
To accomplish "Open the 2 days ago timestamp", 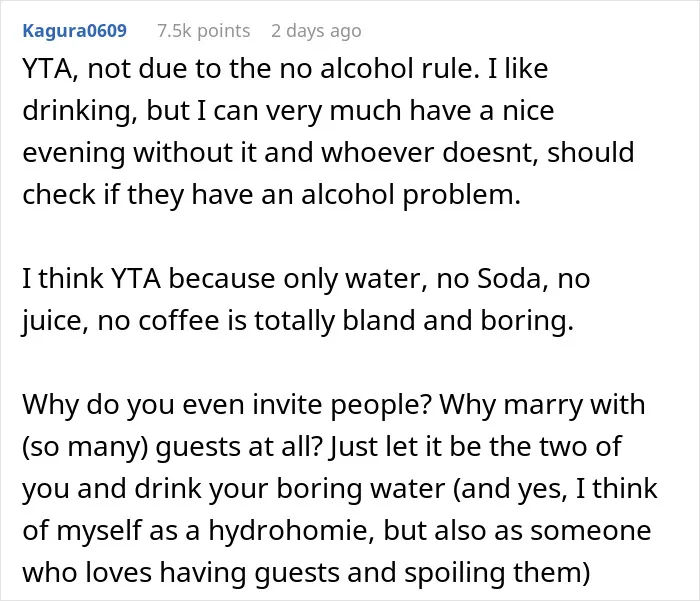I will [x=316, y=31].
